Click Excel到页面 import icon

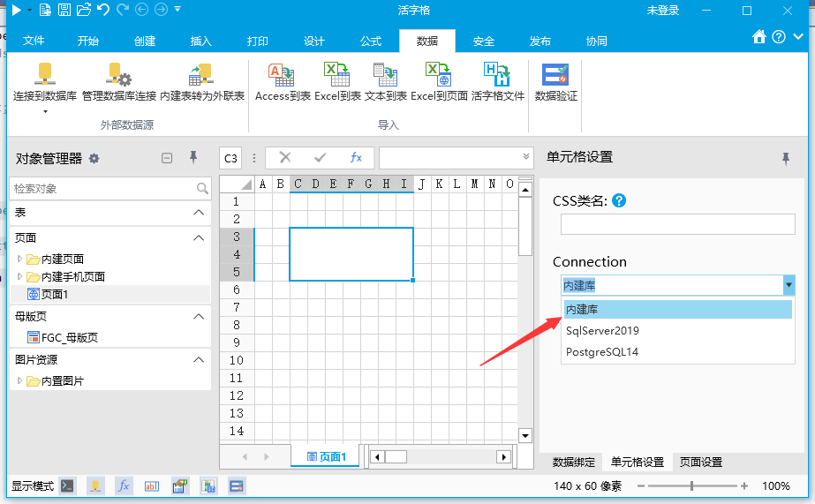438,74
